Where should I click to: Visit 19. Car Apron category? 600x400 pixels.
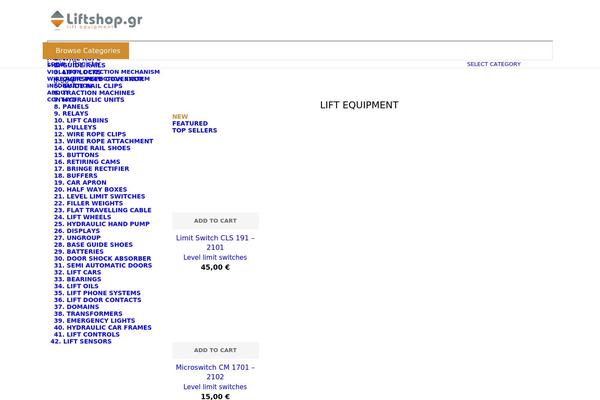coord(80,183)
